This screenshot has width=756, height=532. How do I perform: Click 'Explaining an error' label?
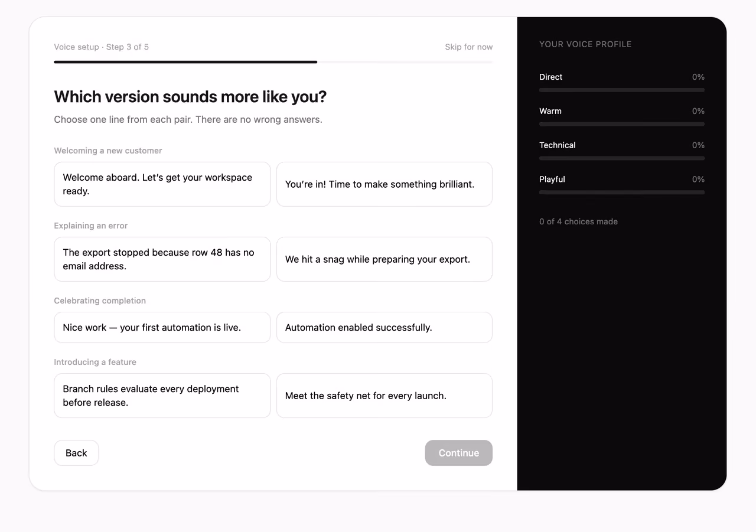(91, 226)
